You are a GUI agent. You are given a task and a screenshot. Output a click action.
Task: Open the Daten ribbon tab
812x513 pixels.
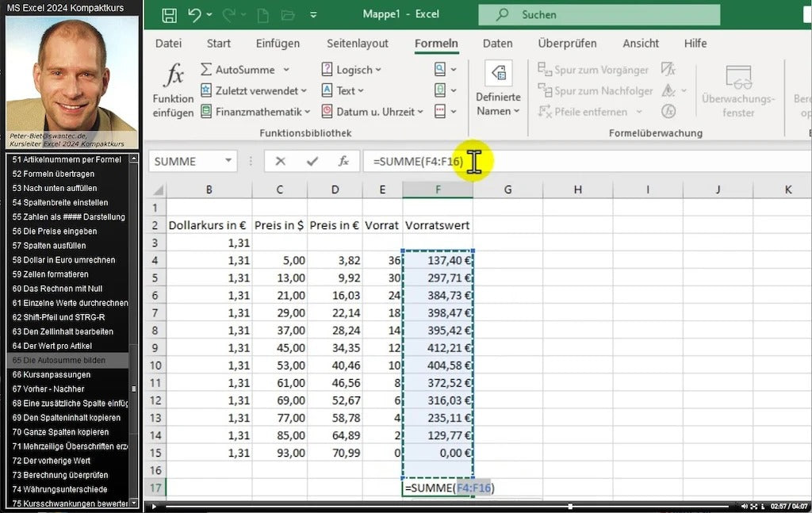pyautogui.click(x=497, y=44)
